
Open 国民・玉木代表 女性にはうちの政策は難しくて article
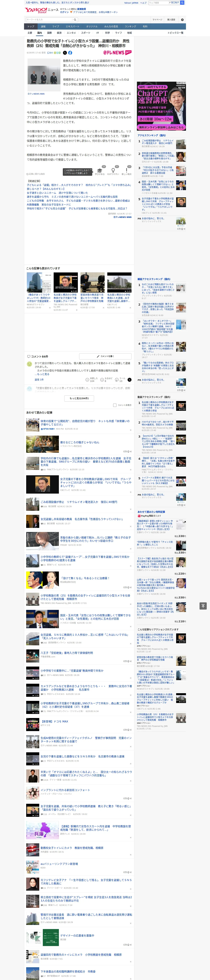pyautogui.click(x=95, y=617)
